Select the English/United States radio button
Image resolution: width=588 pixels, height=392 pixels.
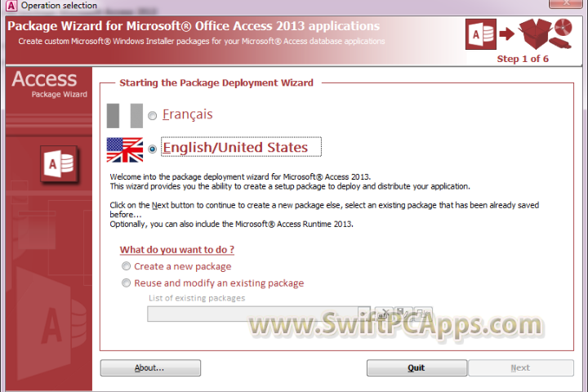tap(152, 149)
